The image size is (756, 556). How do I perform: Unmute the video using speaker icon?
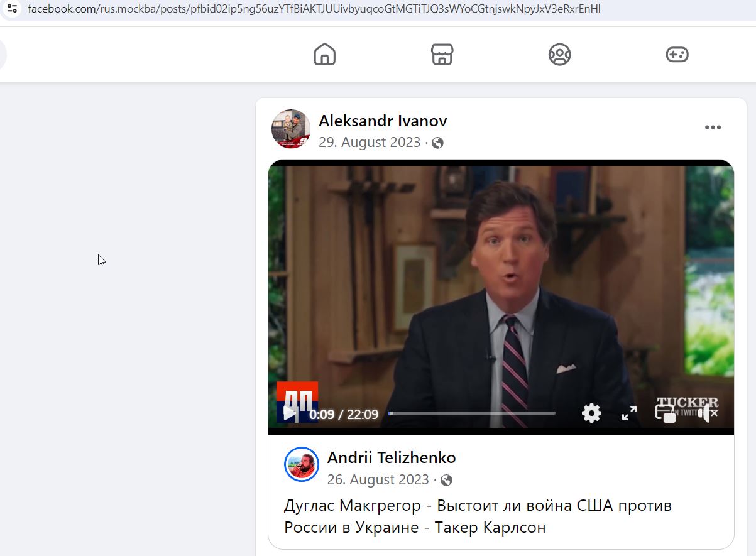(708, 413)
